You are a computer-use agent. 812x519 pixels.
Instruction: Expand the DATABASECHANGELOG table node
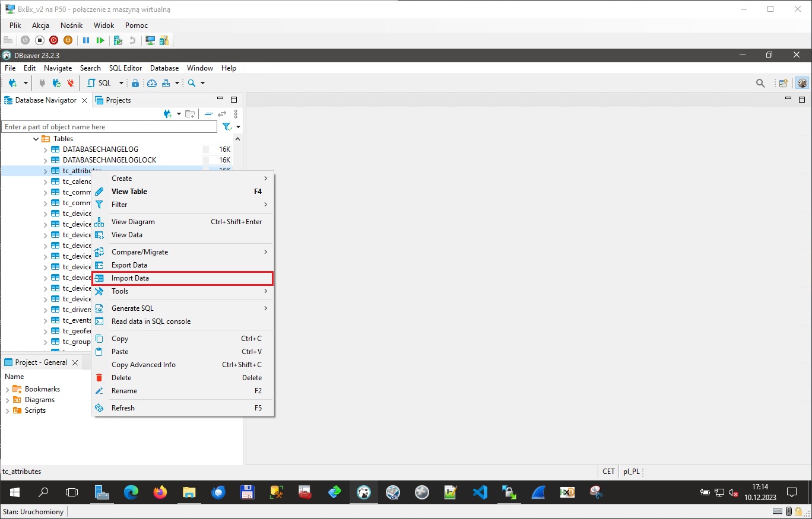click(46, 149)
